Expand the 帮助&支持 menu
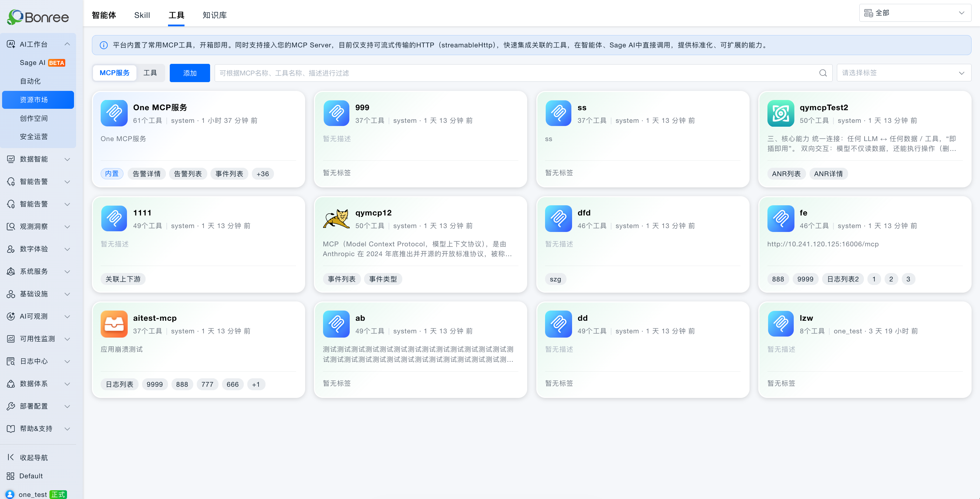The width and height of the screenshot is (980, 499). click(x=67, y=428)
